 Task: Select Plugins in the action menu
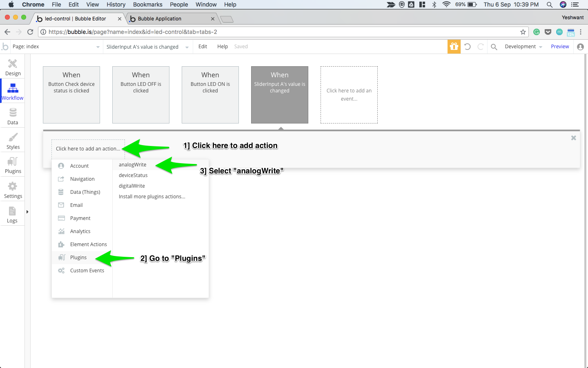(x=82, y=258)
